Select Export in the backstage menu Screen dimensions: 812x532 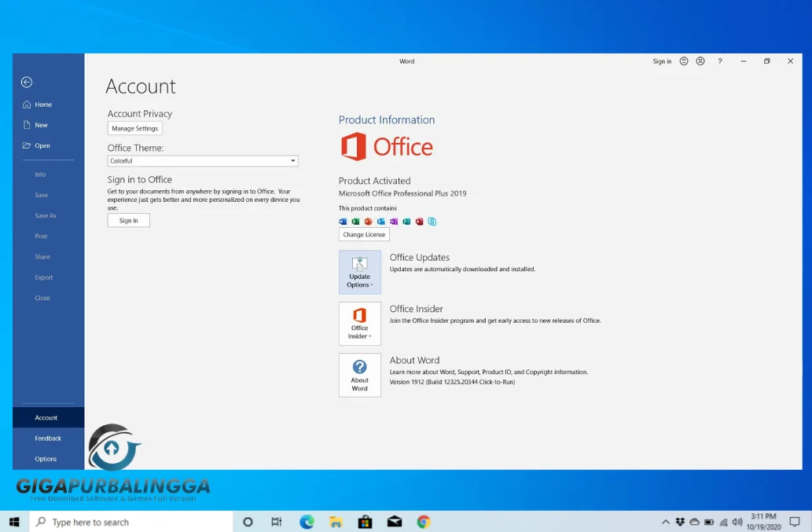[x=44, y=277]
